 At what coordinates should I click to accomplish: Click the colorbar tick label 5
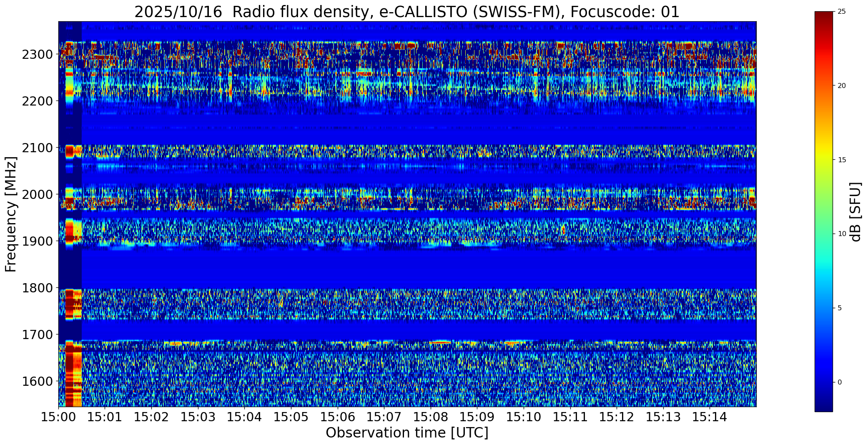(x=839, y=308)
